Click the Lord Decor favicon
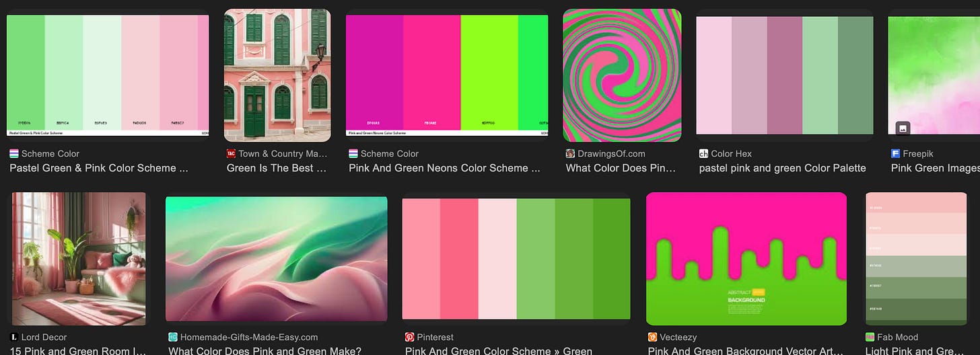 [x=14, y=337]
